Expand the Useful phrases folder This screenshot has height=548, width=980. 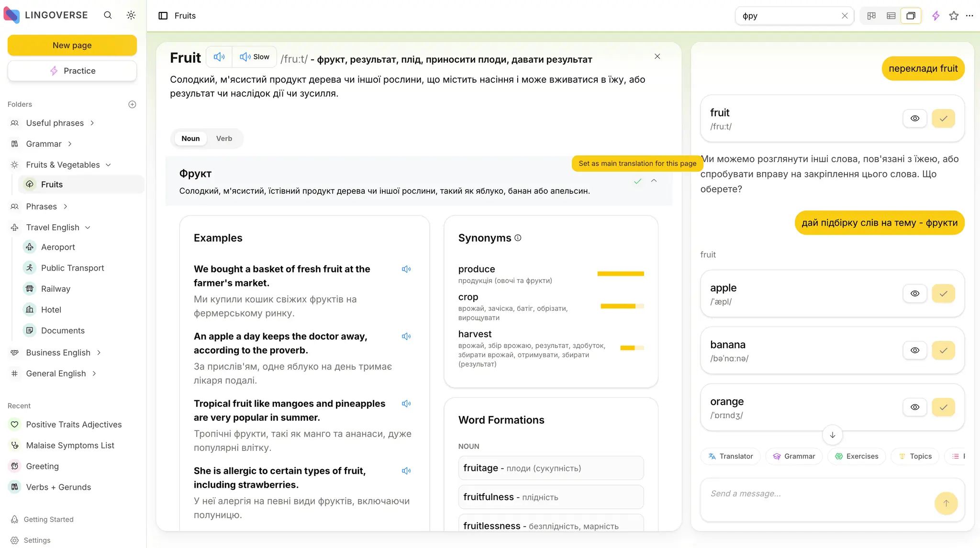[92, 123]
